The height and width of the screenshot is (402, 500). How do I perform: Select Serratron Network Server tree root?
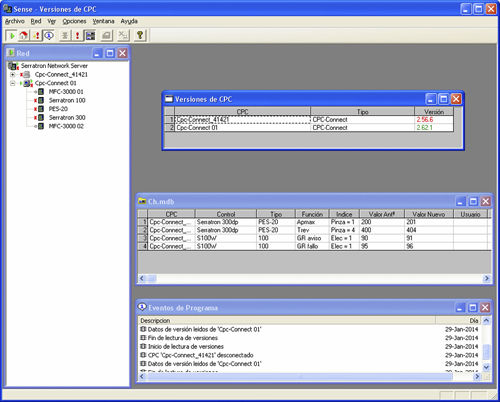coord(54,66)
